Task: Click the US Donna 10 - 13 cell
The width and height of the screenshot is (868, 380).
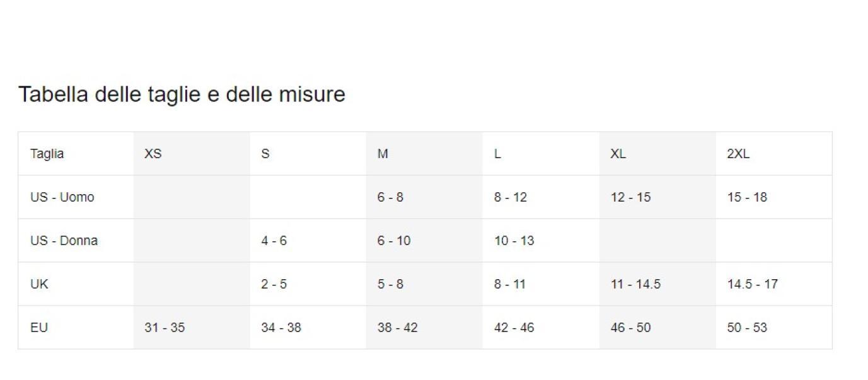Action: point(541,241)
